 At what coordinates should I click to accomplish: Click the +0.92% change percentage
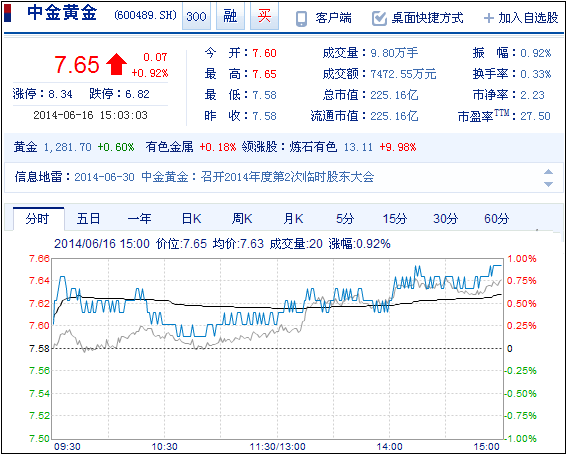coord(150,73)
